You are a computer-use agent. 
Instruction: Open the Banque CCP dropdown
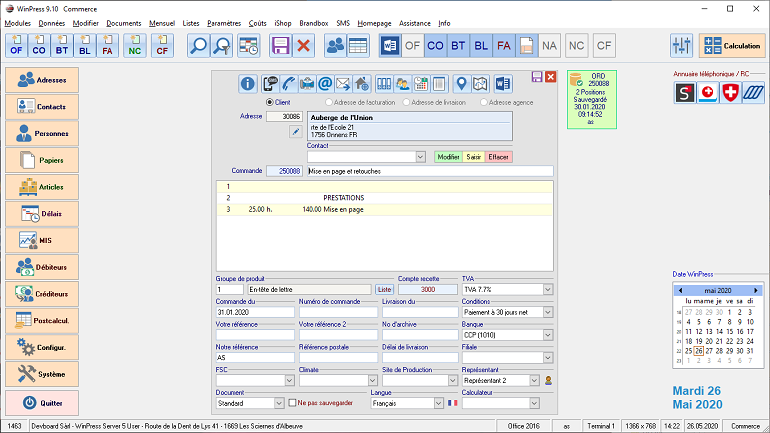coord(548,335)
